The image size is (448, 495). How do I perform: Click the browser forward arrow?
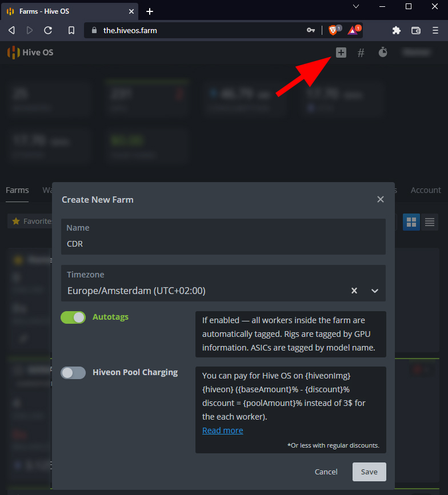point(30,30)
